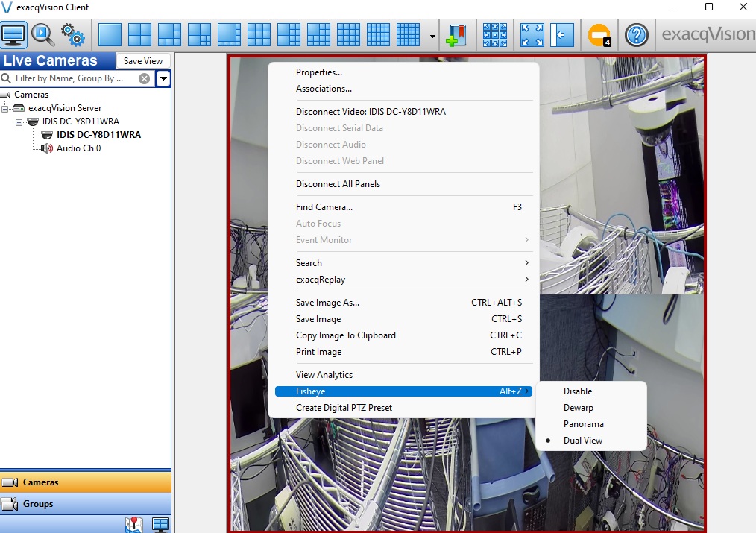756x533 pixels.
Task: Click the audio speaker icon
Action: [47, 148]
